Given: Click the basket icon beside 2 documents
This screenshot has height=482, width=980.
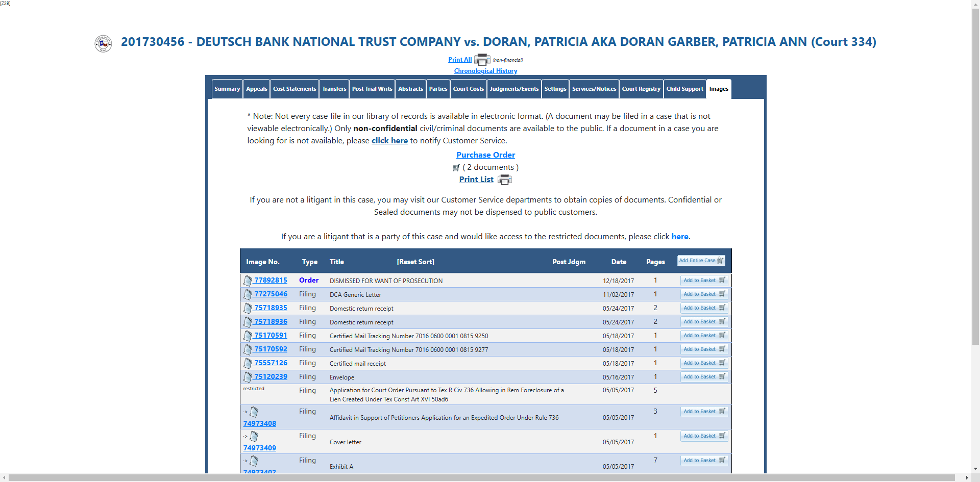Looking at the screenshot, I should pos(456,167).
